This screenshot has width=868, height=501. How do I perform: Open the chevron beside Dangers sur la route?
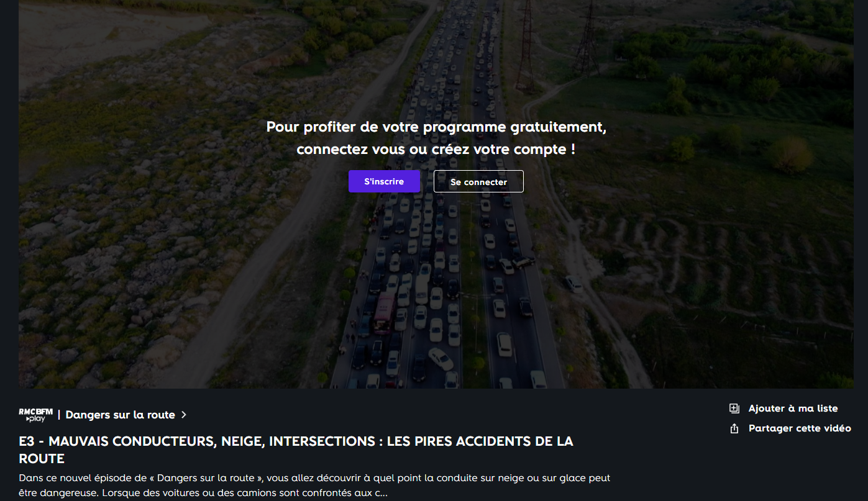(183, 415)
